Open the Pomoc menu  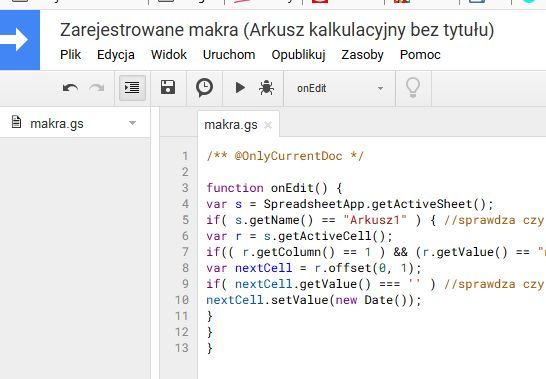420,55
